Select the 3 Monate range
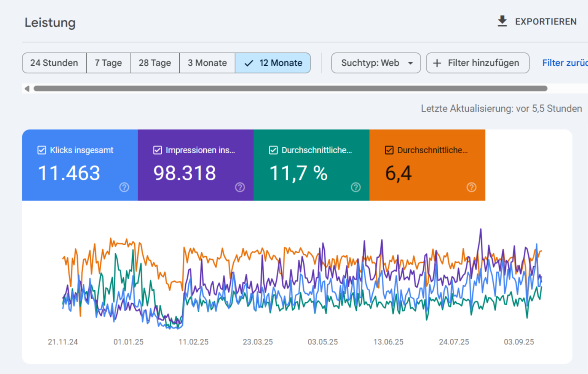The height and width of the screenshot is (374, 588). coord(207,63)
